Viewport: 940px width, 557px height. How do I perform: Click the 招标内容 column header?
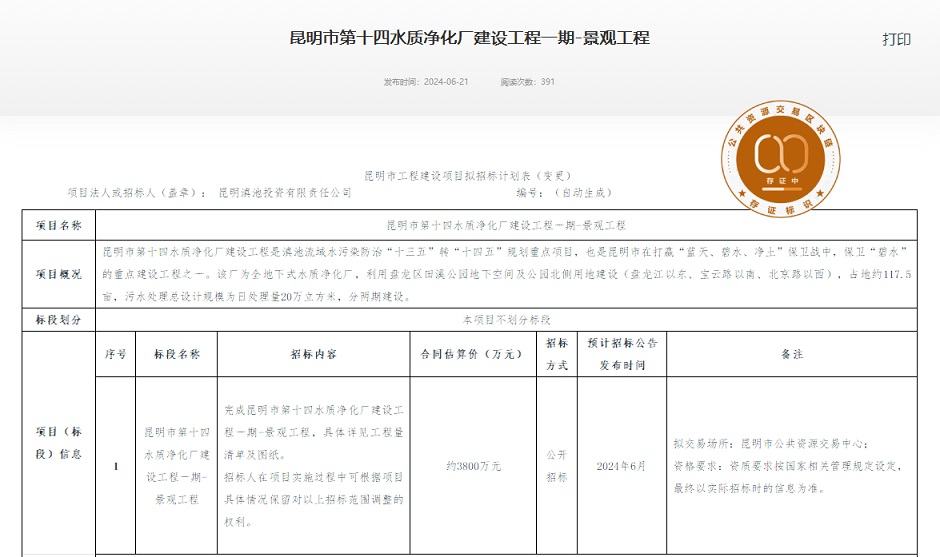point(313,354)
